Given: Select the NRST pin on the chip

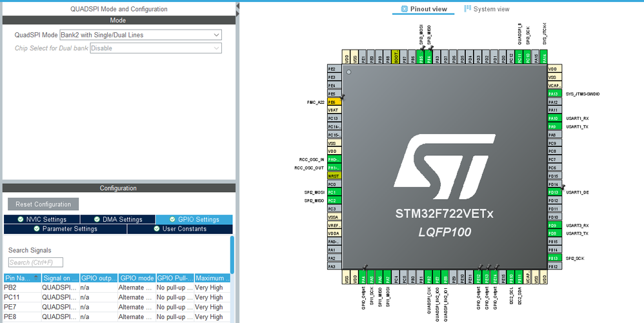Looking at the screenshot, I should (x=334, y=175).
